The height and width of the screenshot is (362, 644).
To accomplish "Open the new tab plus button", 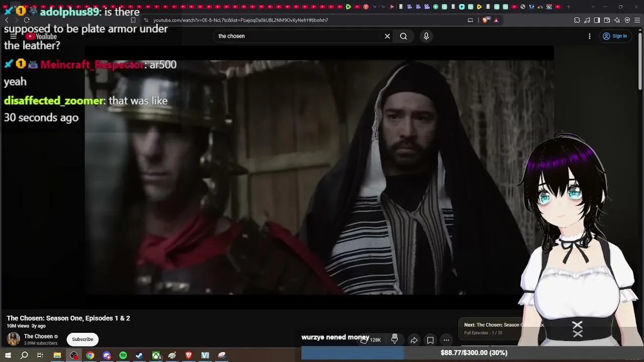I will [x=569, y=7].
